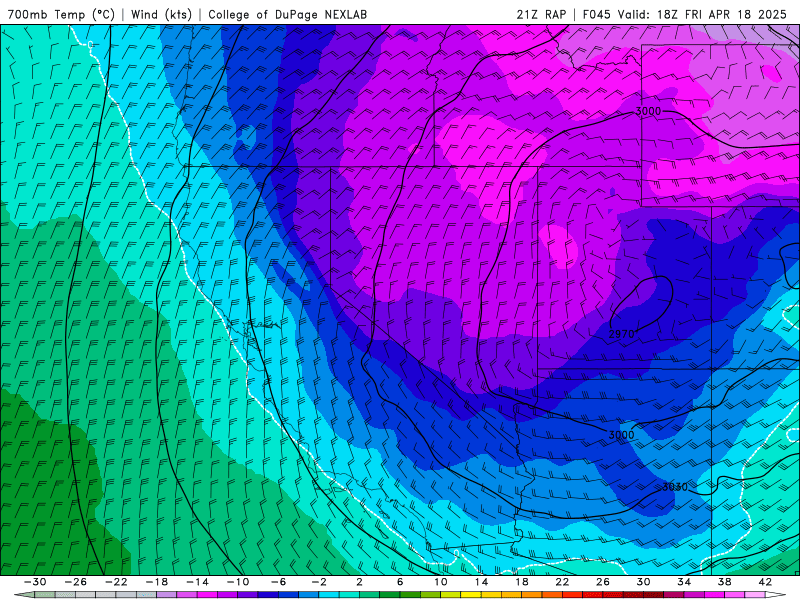Select 'Valid: 18Z FRI APR 18 2025' text
Screen dimensions: 800x600
point(703,14)
